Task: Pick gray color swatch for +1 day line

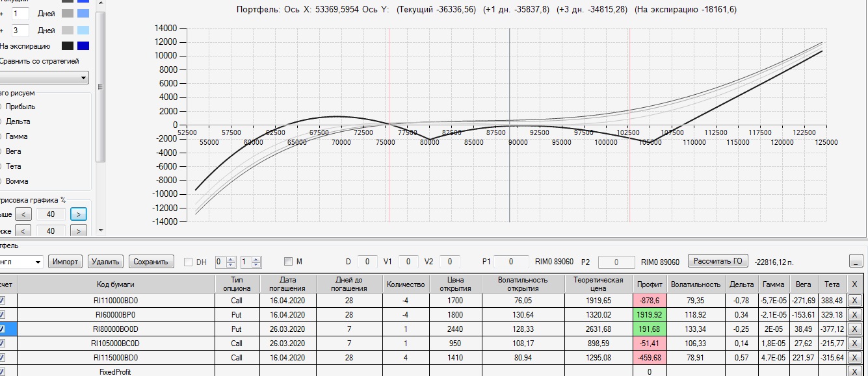Action: [68, 13]
